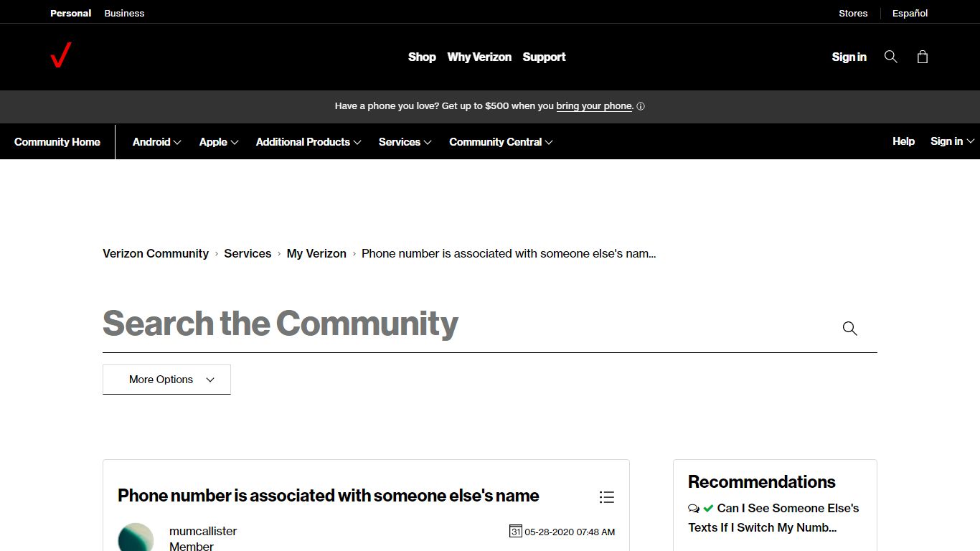Click the Stores link

853,13
